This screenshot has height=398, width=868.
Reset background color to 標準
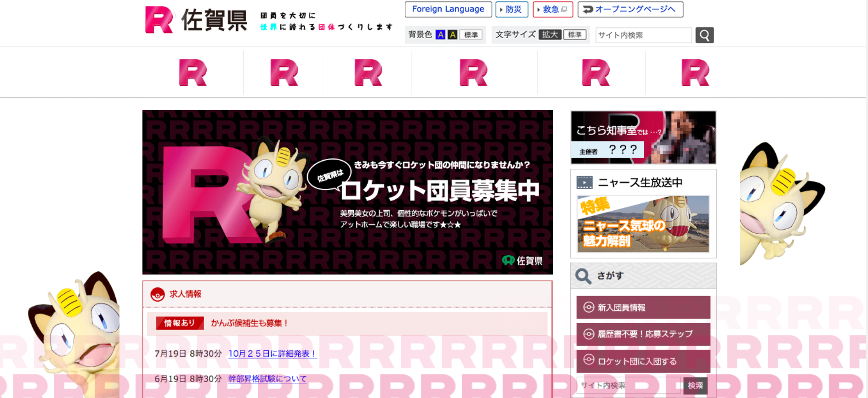[x=471, y=35]
